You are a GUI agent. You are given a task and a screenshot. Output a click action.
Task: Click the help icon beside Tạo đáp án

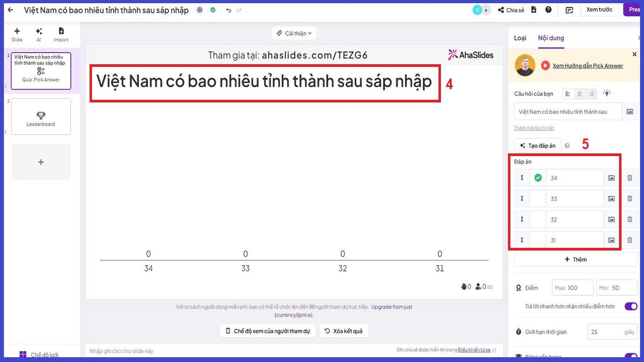(567, 145)
